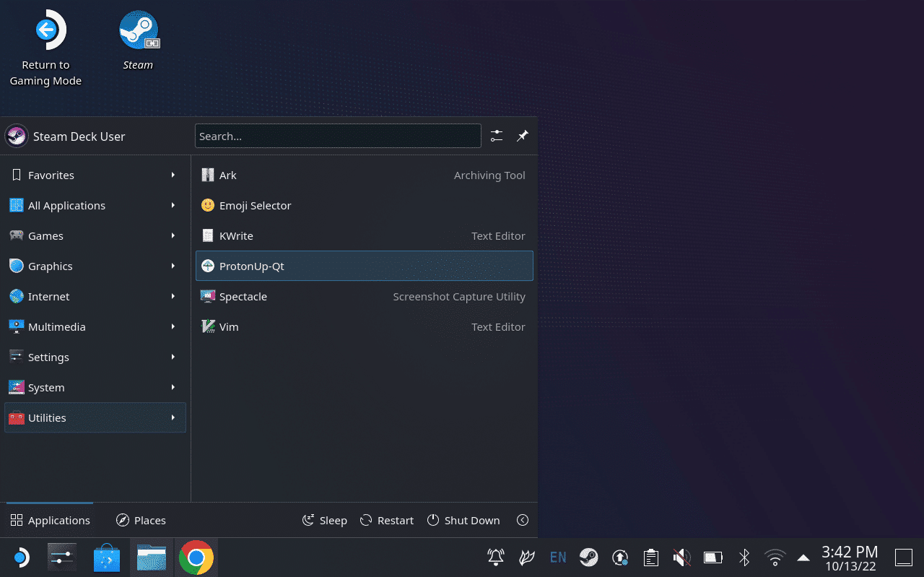Screen dimensions: 924x577
Task: Click the application launcher icon on taskbar
Action: click(21, 558)
